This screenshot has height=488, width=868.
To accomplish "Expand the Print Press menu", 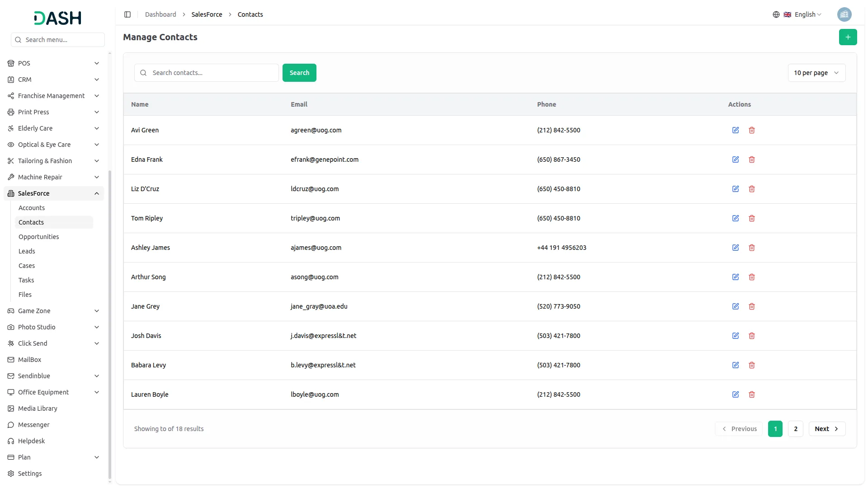I will pos(54,112).
